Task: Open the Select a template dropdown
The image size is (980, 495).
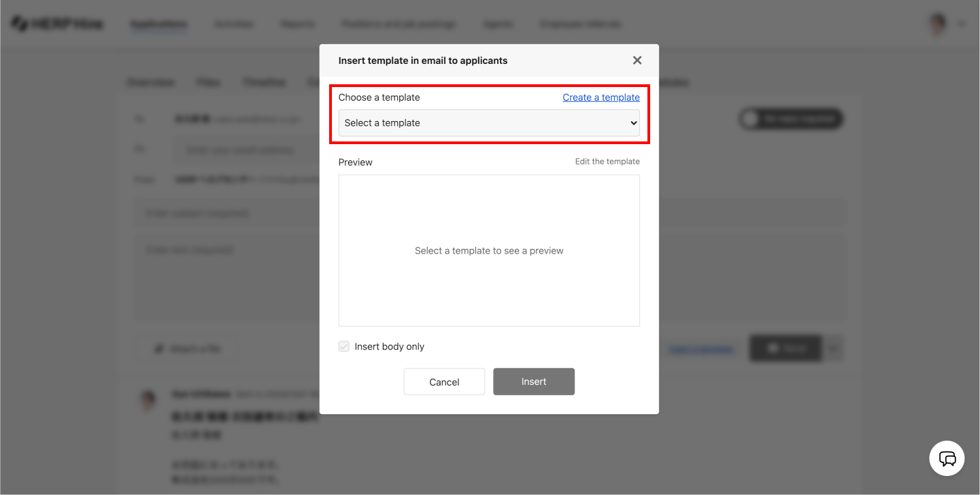Action: (x=489, y=123)
